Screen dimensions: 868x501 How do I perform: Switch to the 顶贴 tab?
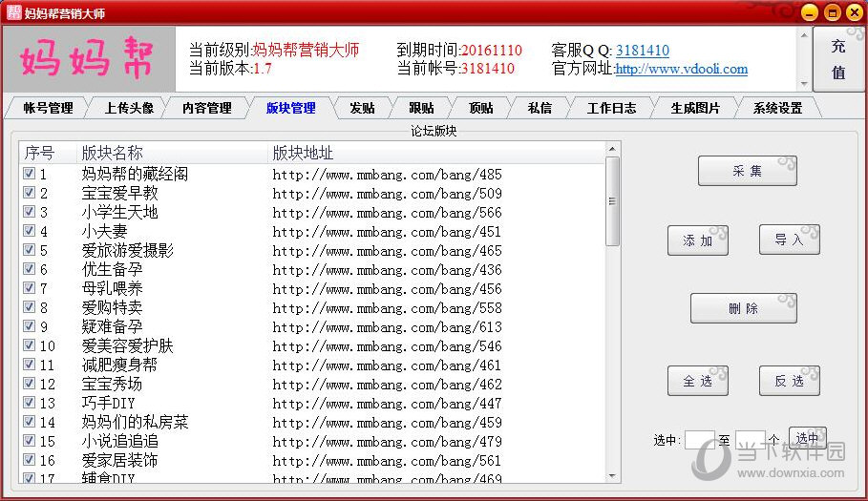click(x=480, y=108)
